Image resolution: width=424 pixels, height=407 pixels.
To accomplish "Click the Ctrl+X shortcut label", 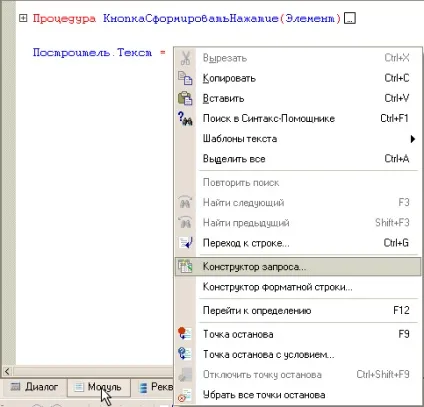I will [x=397, y=58].
